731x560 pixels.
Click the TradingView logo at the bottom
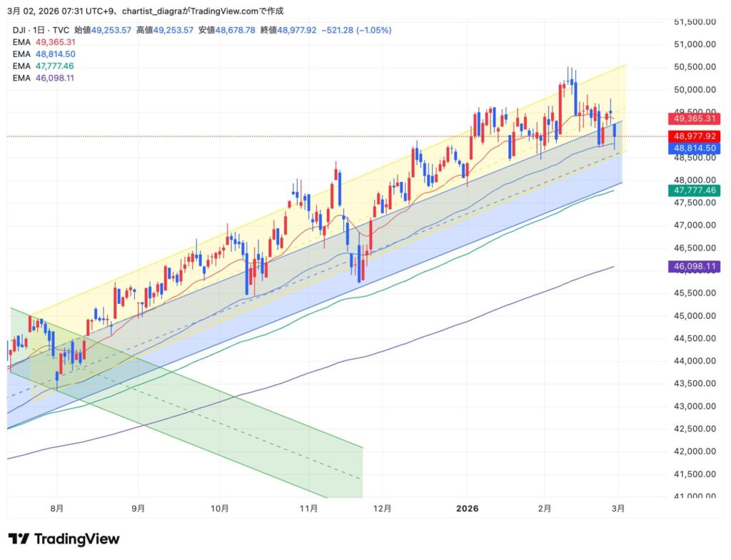pyautogui.click(x=64, y=539)
